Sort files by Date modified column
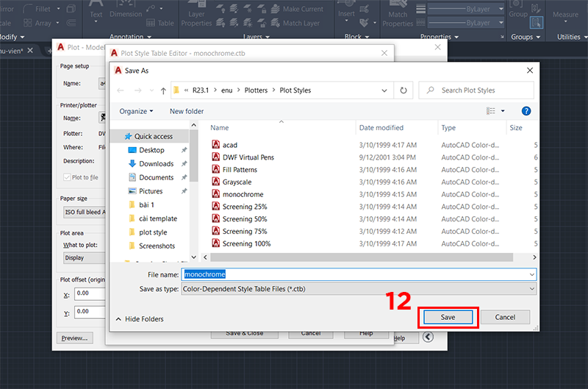The width and height of the screenshot is (588, 389). (381, 128)
